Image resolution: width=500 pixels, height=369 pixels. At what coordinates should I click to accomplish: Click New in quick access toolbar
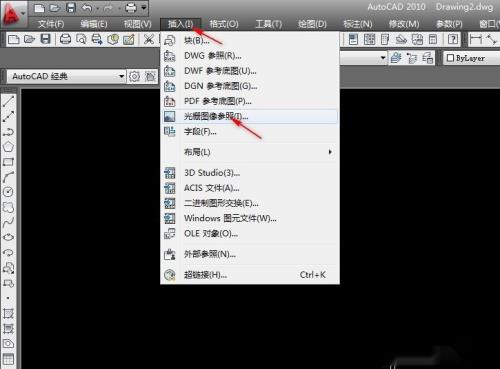(39, 8)
